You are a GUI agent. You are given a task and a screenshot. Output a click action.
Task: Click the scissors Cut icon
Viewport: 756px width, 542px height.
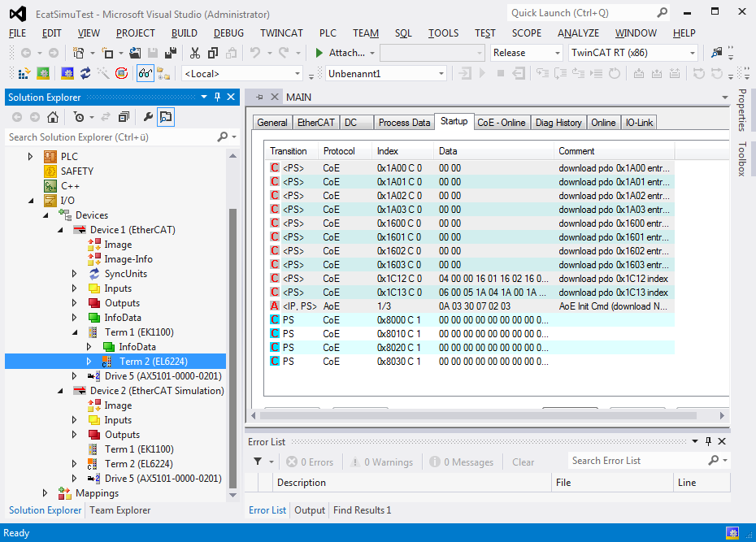click(195, 53)
